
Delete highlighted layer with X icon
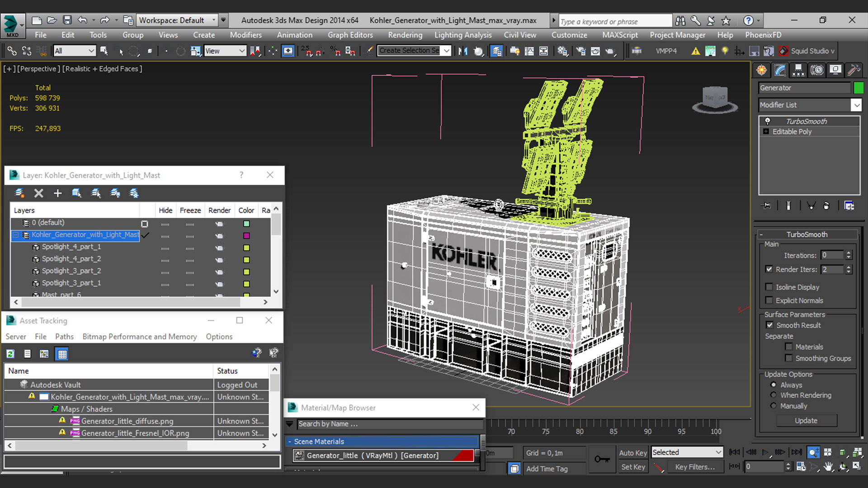pos(39,193)
